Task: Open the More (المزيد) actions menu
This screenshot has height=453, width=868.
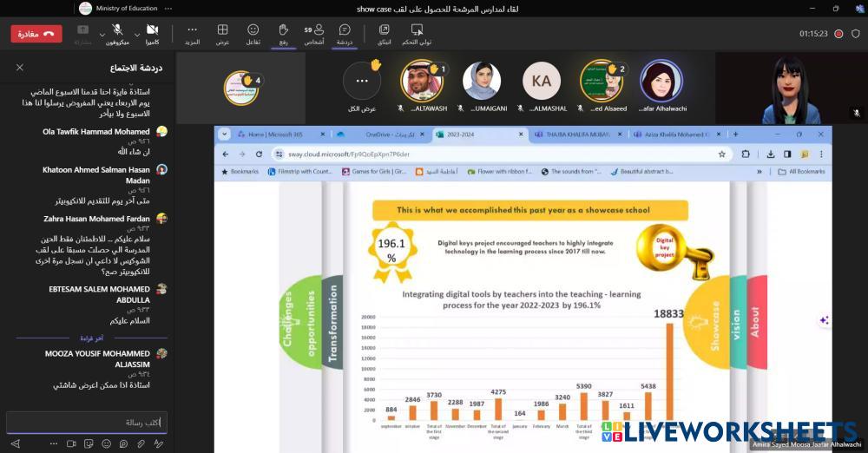Action: coord(192,34)
